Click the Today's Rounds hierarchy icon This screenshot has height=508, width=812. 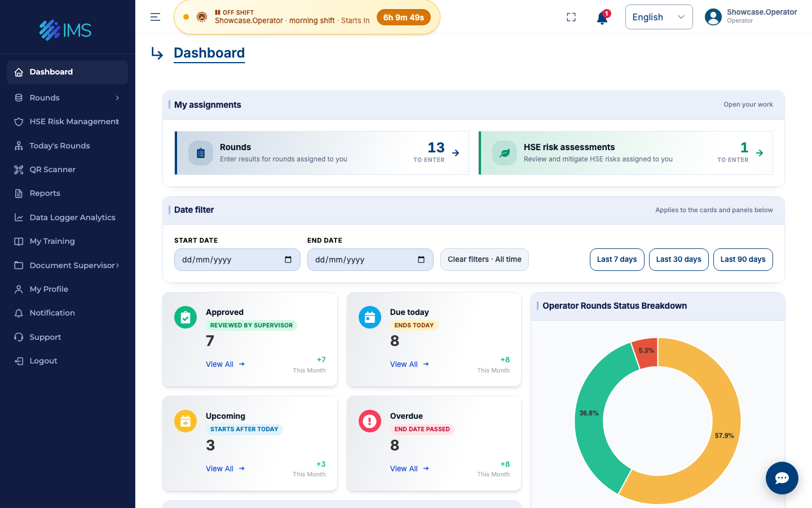pos(19,146)
